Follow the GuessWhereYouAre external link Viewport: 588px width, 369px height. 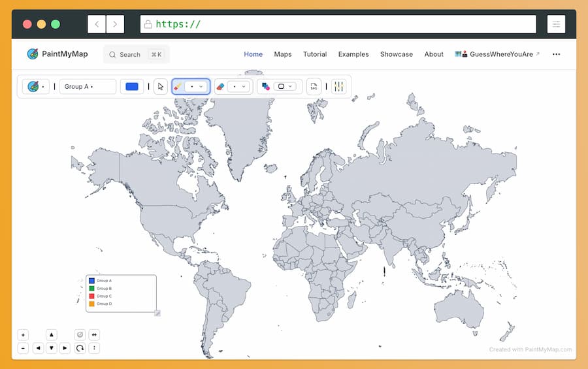[x=497, y=54]
